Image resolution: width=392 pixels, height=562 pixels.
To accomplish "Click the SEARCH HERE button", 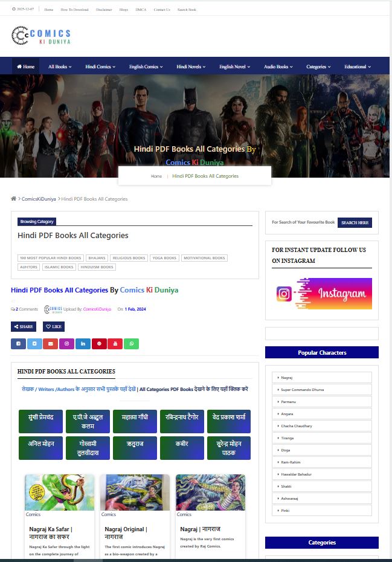I will click(355, 222).
